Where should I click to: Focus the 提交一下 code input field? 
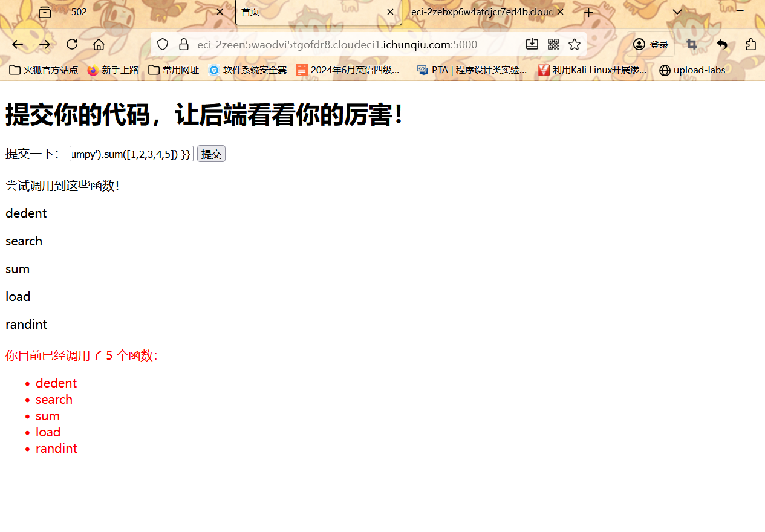131,154
